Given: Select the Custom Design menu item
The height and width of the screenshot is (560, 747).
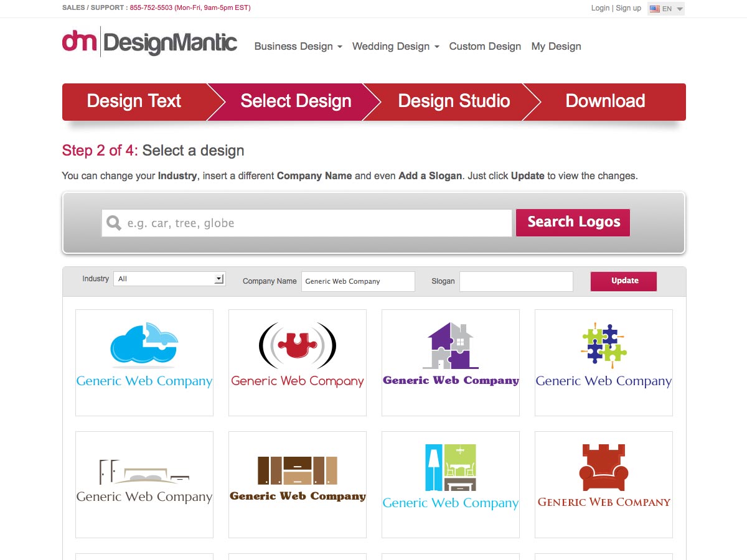Looking at the screenshot, I should pos(485,46).
